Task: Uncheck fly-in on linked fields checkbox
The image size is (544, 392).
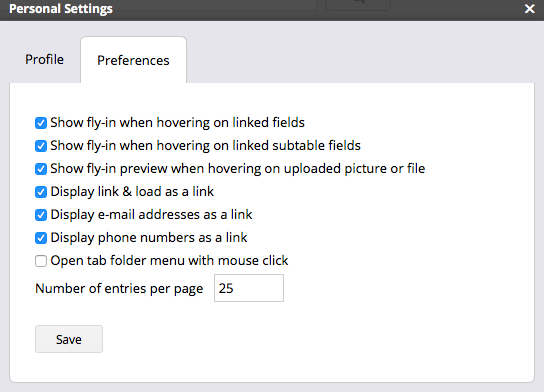Action: [41, 123]
